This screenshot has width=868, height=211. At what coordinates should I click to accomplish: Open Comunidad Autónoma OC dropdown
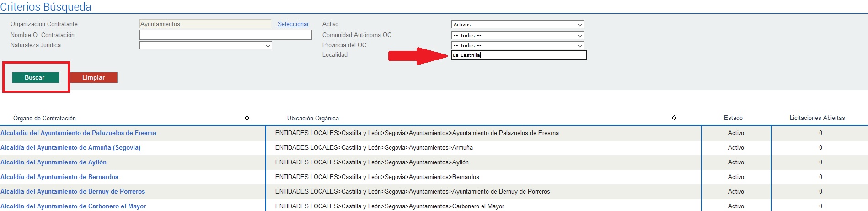point(517,35)
